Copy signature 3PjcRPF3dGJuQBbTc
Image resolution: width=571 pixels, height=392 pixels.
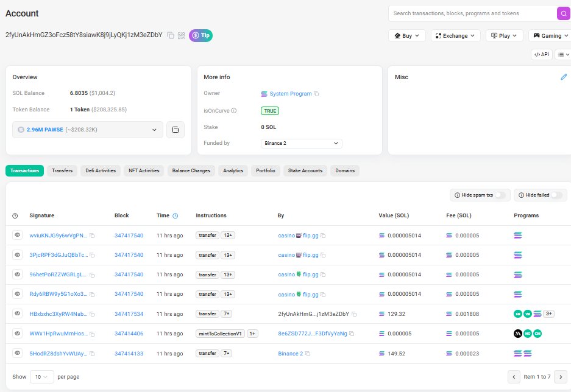(92, 255)
